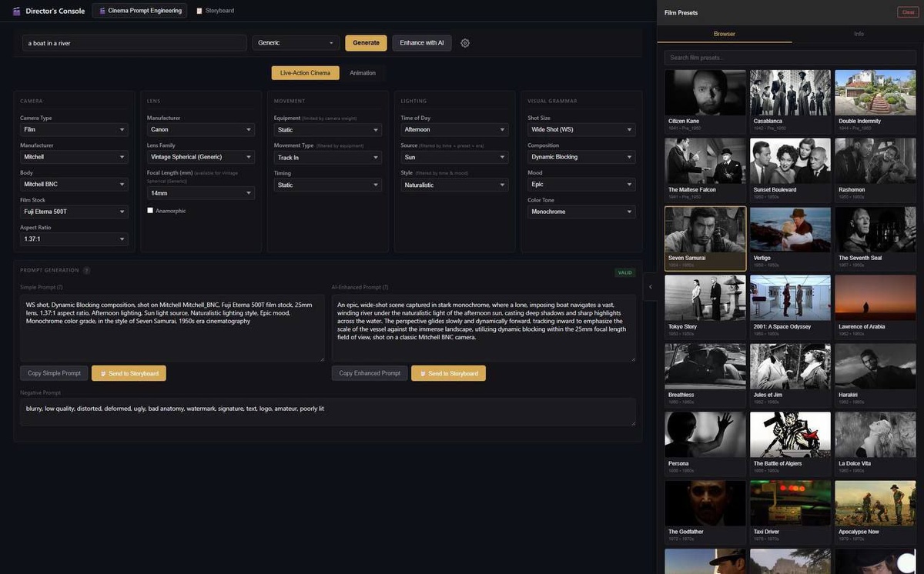
Task: Select The Seventh Seal preset thumbnail
Action: [875, 238]
